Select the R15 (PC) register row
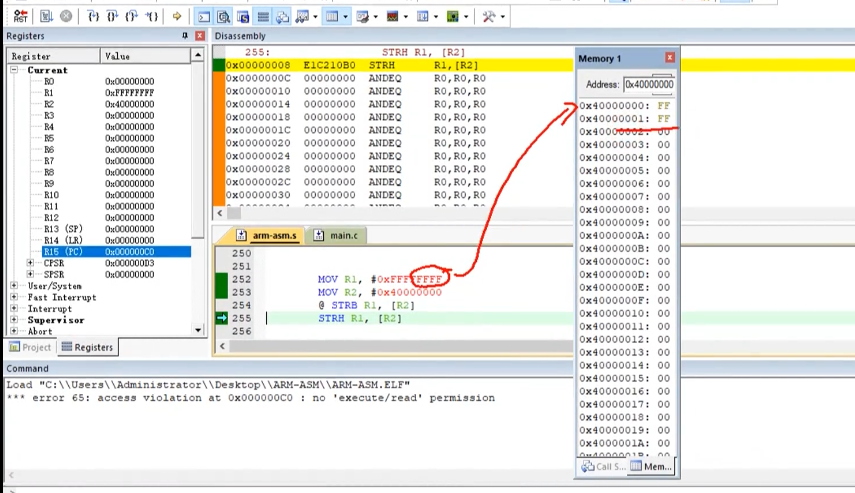This screenshot has width=855, height=493. click(117, 251)
